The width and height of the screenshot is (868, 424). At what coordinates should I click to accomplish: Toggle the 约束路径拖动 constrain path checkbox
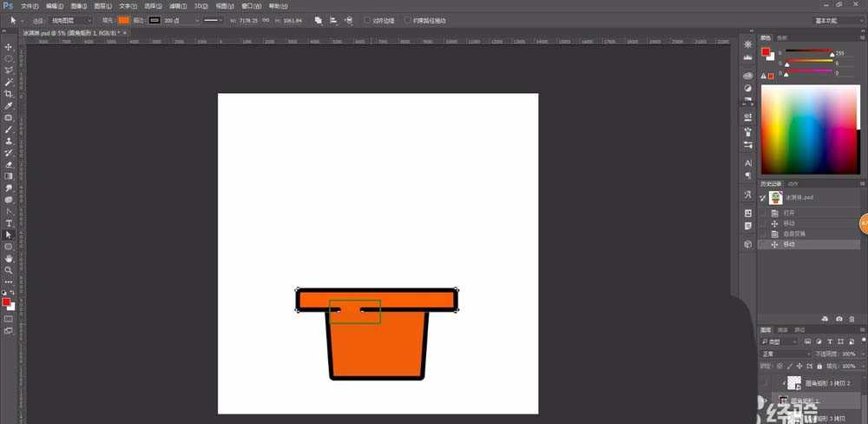tap(407, 20)
